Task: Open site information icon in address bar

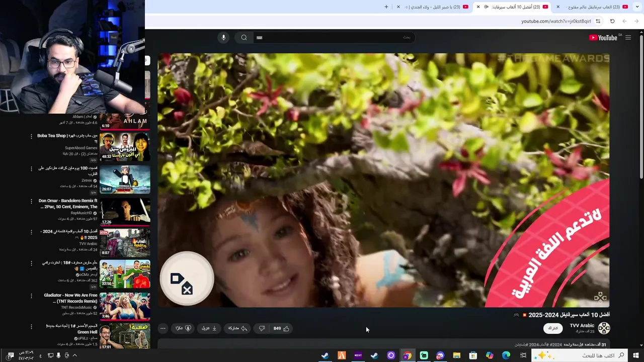Action: tap(598, 21)
